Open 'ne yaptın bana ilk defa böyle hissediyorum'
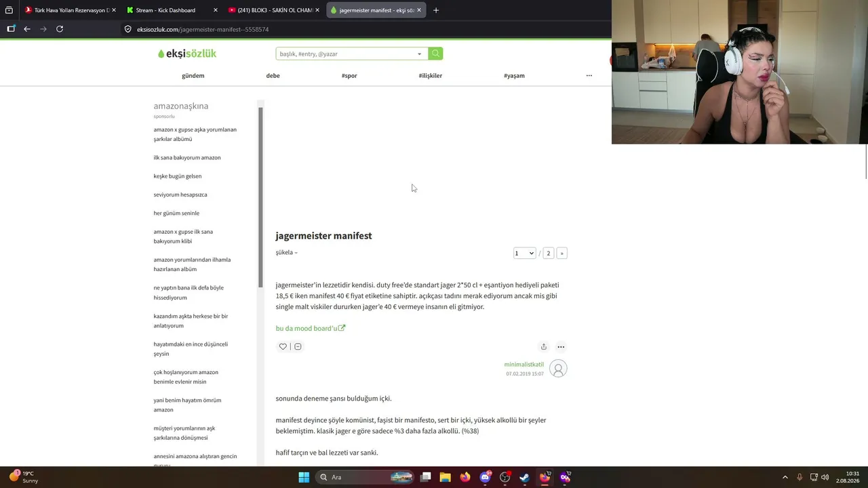The image size is (868, 488). [189, 293]
